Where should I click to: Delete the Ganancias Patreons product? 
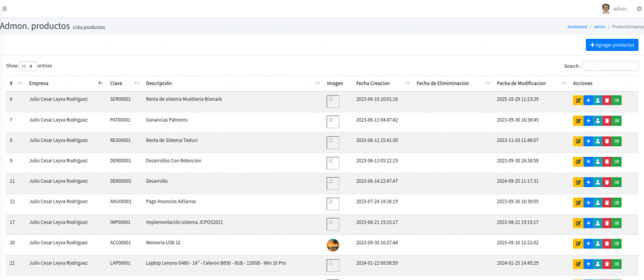pos(606,121)
